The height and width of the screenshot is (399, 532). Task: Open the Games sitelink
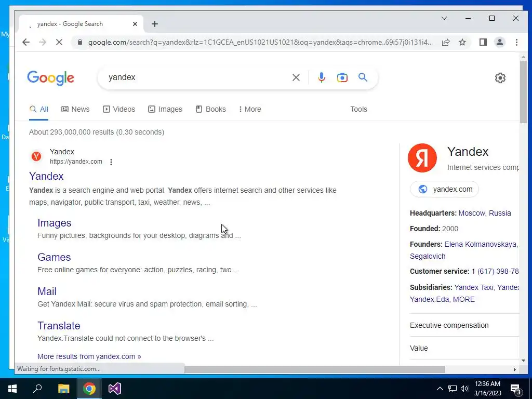click(54, 257)
